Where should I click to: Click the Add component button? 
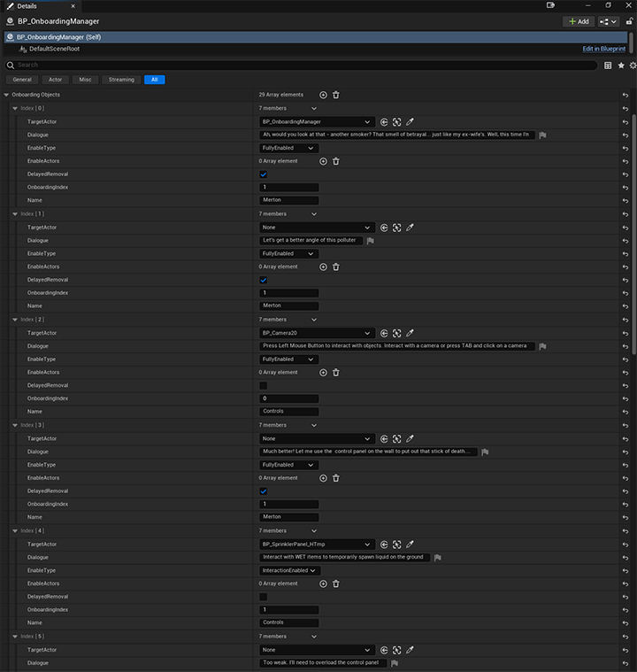pyautogui.click(x=579, y=21)
